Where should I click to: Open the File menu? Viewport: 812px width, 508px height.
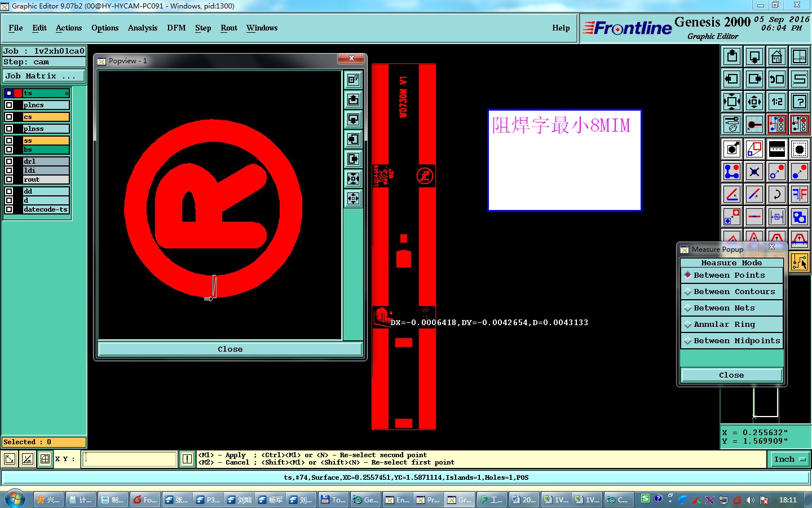pos(16,28)
